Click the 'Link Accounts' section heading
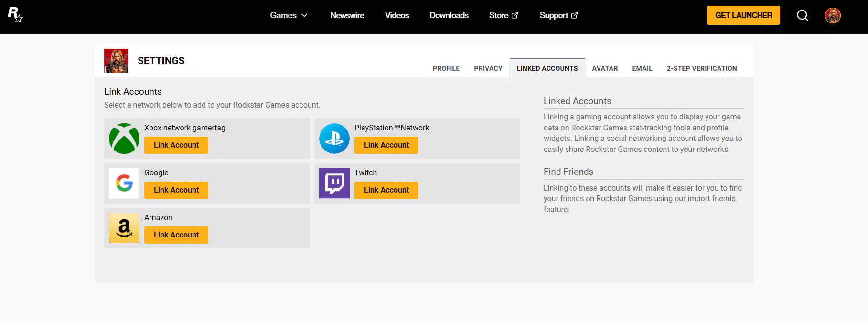 click(133, 92)
